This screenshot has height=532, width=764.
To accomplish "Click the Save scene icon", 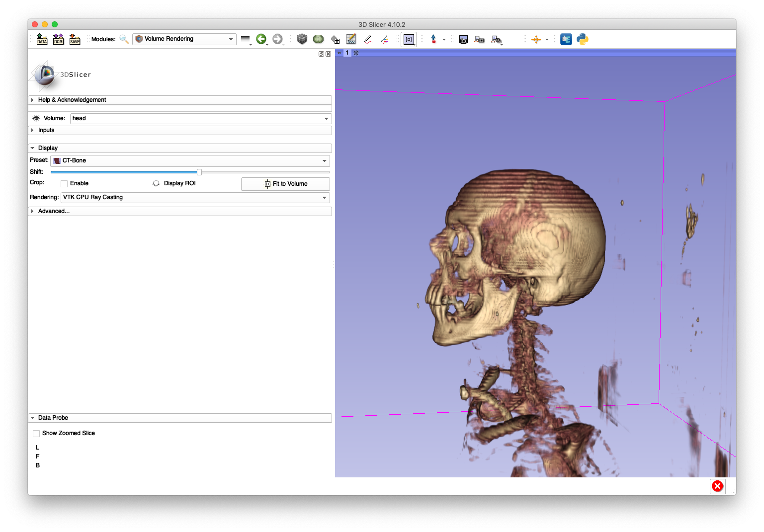I will click(x=75, y=39).
